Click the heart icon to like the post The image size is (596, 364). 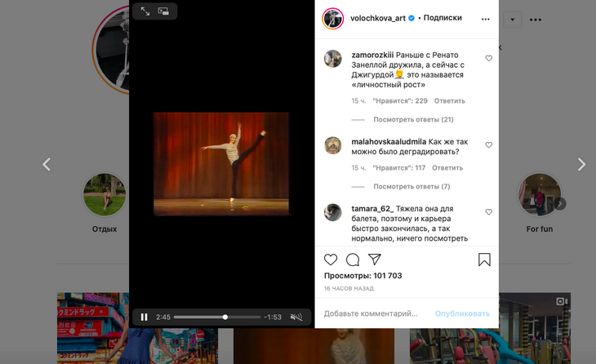331,260
